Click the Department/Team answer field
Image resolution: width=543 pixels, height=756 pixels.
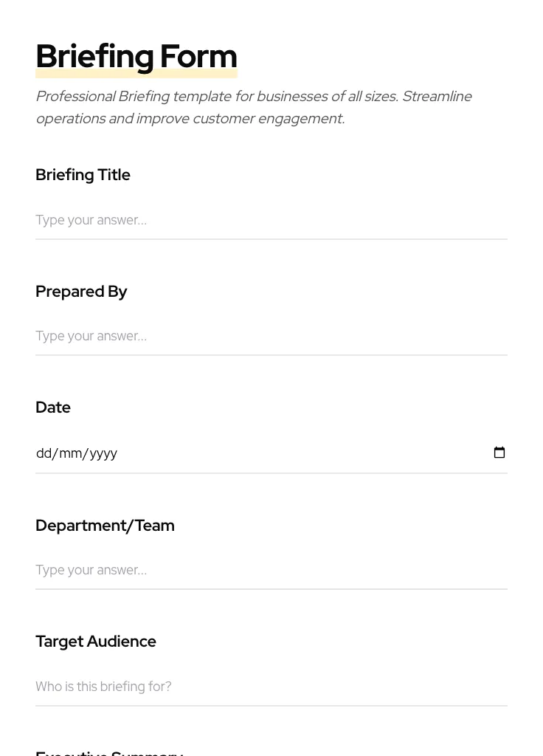[x=271, y=570]
